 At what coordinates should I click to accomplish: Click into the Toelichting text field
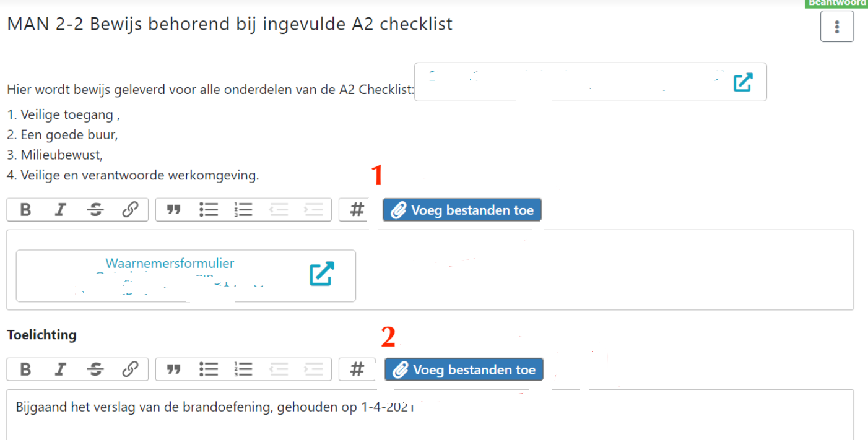[x=430, y=414]
